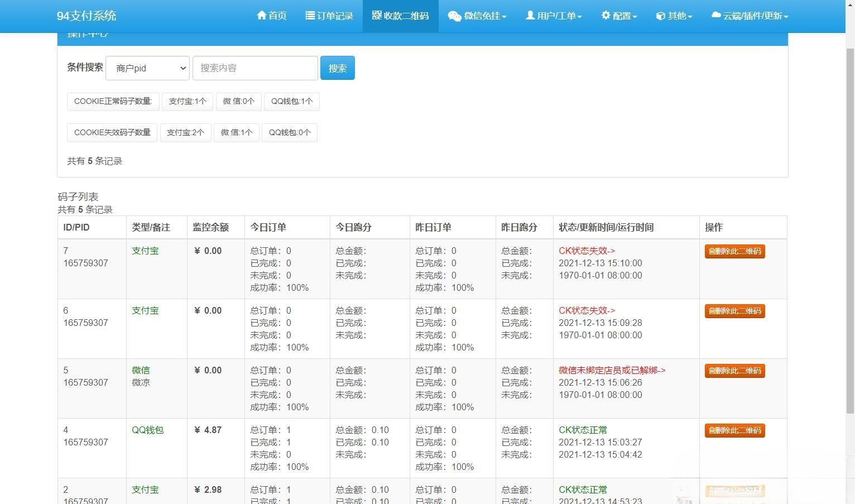Expand the 配置 dropdown menu
This screenshot has width=855, height=504.
(619, 16)
